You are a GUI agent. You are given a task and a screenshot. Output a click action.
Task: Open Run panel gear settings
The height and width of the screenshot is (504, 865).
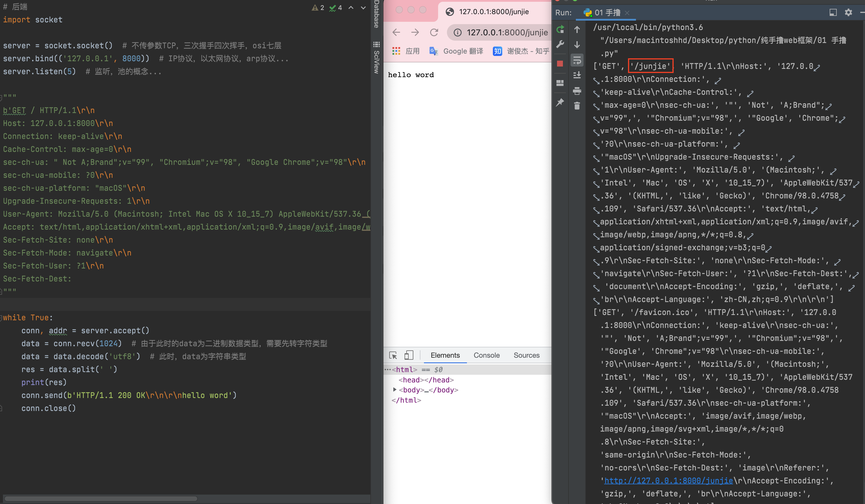(x=848, y=12)
